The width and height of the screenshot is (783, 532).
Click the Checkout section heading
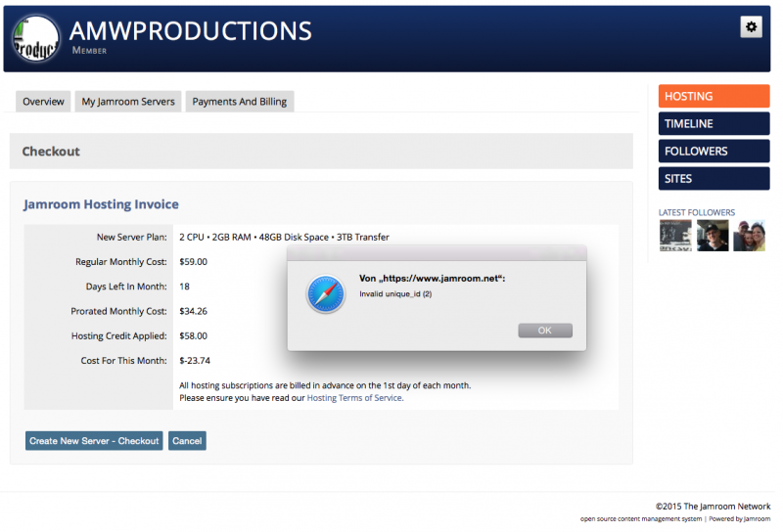pyautogui.click(x=51, y=152)
